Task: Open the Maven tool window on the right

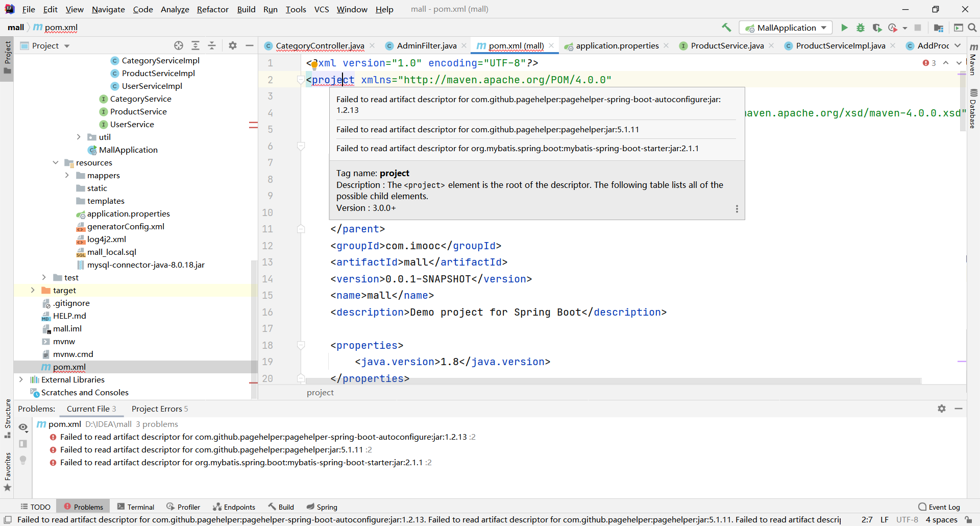Action: coord(973,60)
